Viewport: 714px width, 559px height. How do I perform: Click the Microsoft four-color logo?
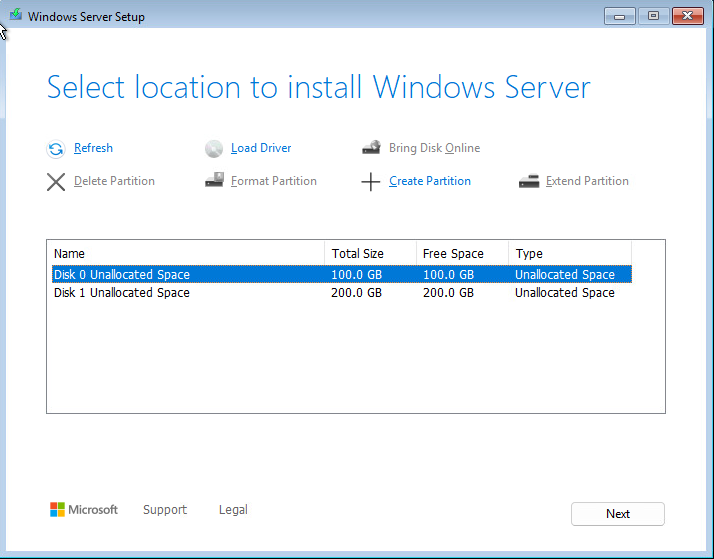[57, 509]
